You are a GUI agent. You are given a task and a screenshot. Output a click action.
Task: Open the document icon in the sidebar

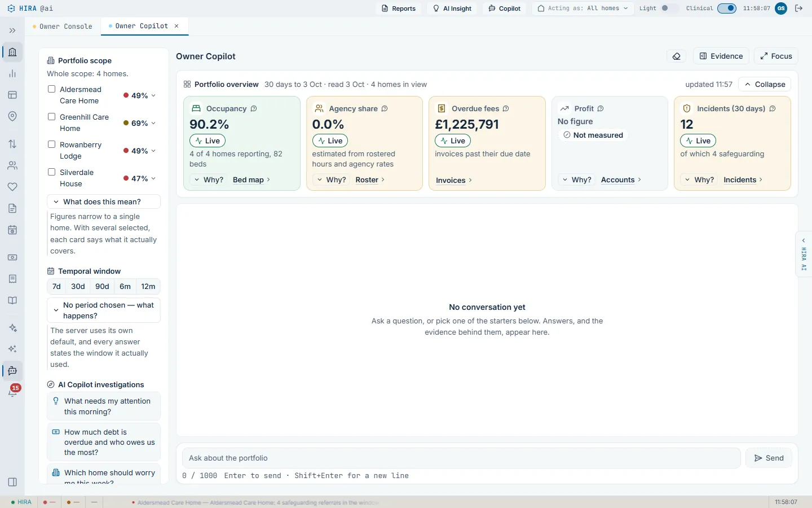(12, 208)
